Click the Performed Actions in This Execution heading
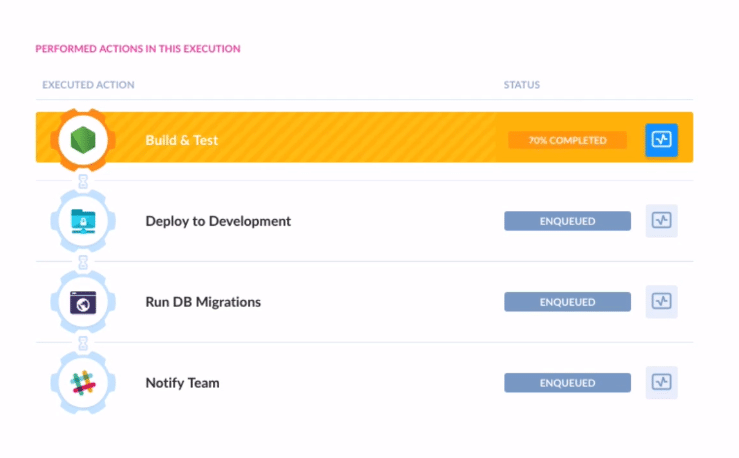 (137, 48)
